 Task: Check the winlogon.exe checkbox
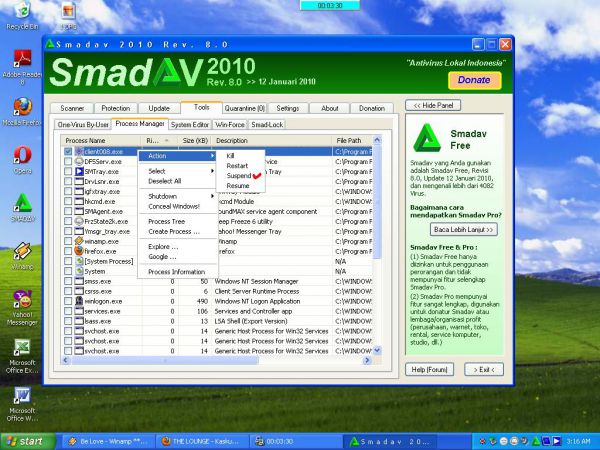coord(68,301)
